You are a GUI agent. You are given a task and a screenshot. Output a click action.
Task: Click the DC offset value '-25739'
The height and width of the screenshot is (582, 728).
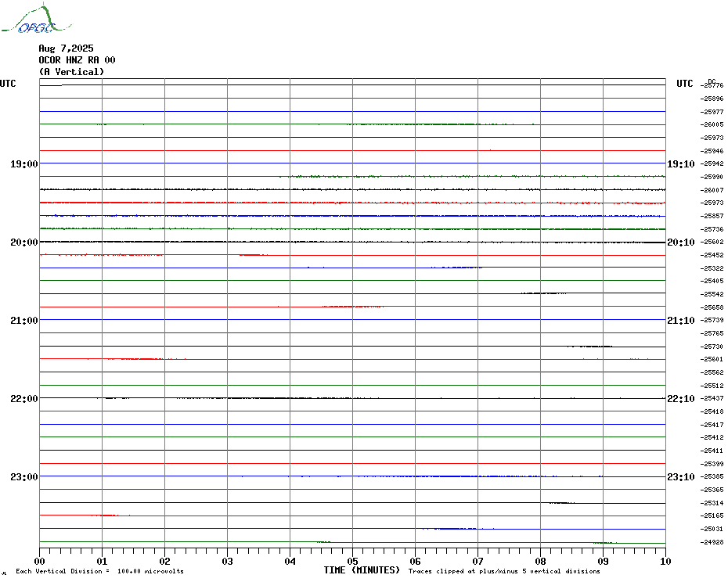pyautogui.click(x=712, y=320)
